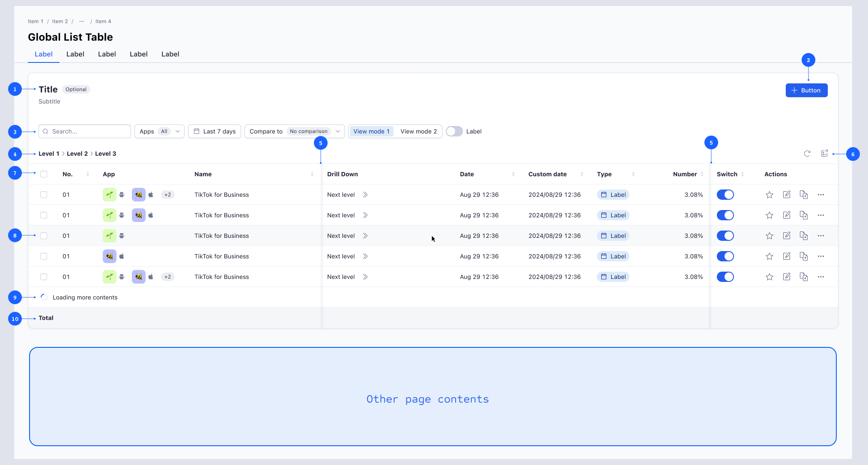Click into the Search field
Screen dimensions: 868x465
point(85,131)
